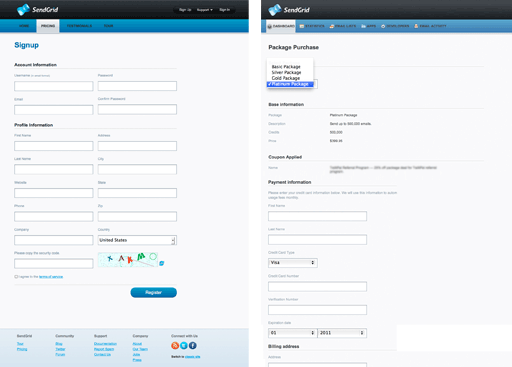Open the Apps tab
The height and width of the screenshot is (367, 512).
coord(369,26)
